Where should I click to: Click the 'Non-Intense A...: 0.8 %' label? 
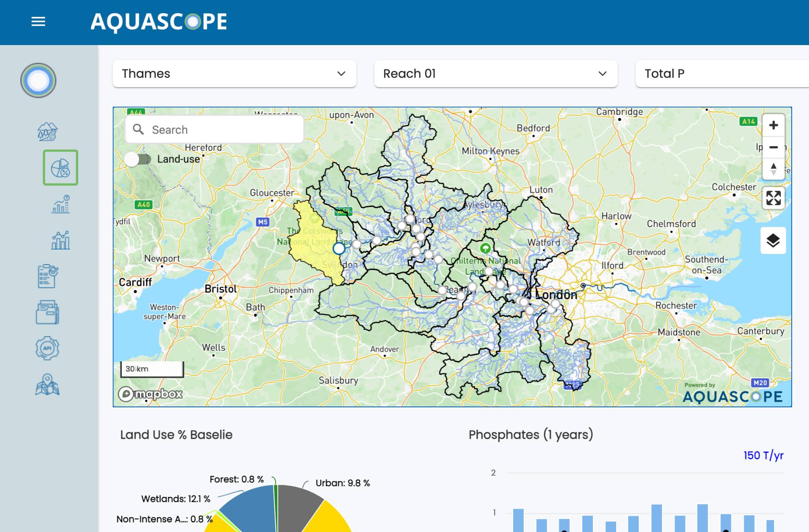(x=164, y=519)
